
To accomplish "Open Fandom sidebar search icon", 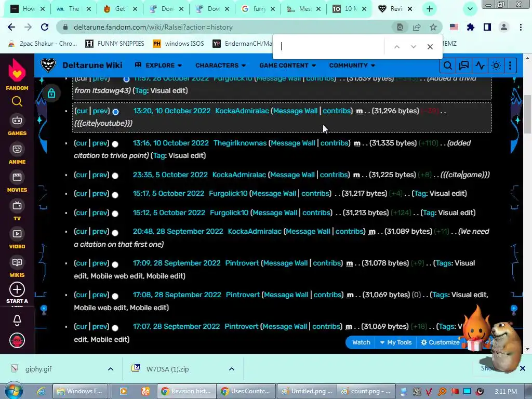I will (17, 101).
